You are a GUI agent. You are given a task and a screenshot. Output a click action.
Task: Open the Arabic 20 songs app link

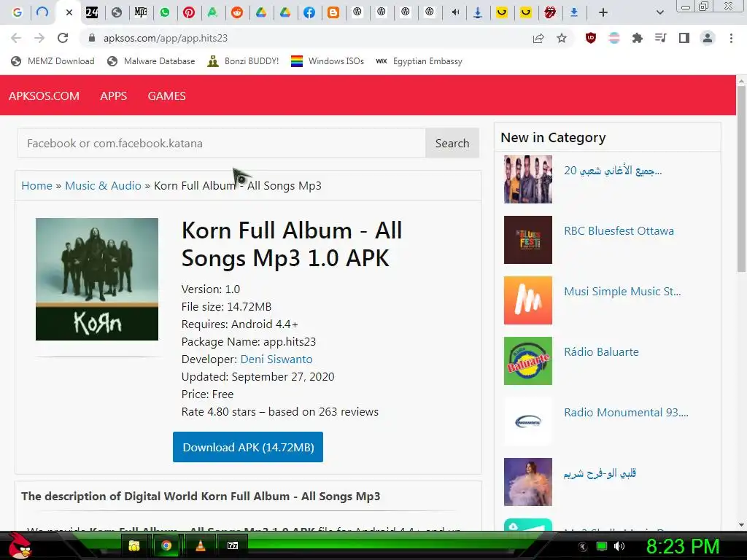613,171
